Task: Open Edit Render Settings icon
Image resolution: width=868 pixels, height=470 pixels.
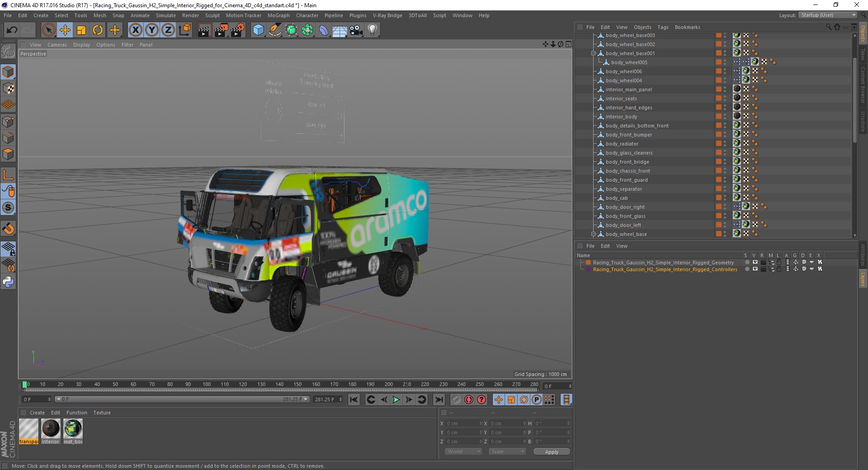Action: [238, 30]
